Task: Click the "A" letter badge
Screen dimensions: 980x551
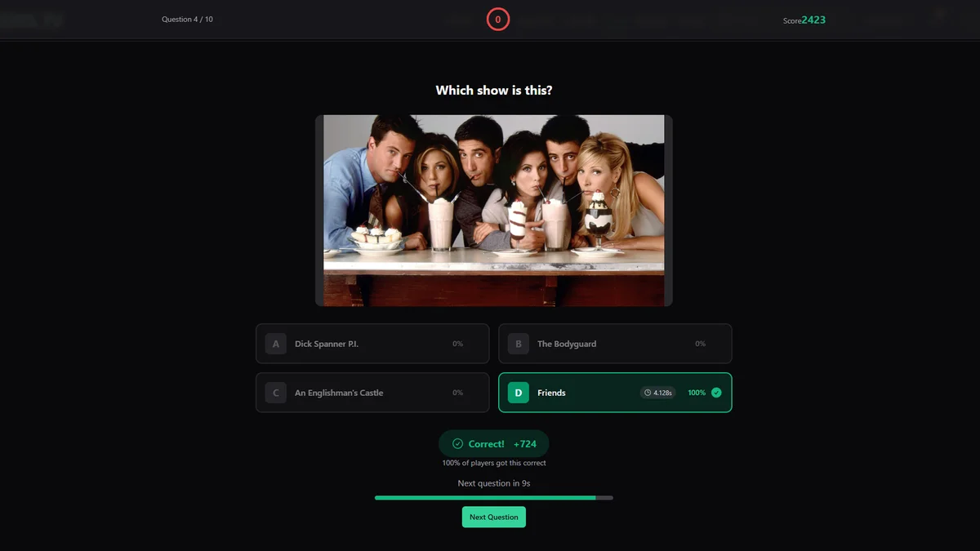Action: click(x=275, y=344)
